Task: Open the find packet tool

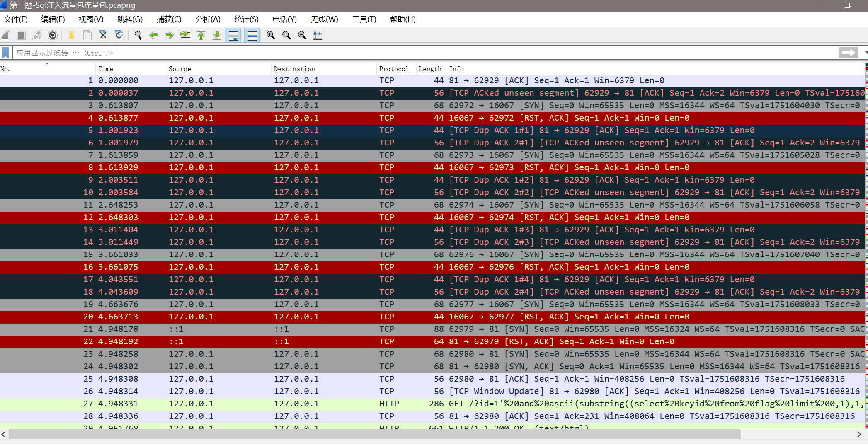Action: coord(138,35)
